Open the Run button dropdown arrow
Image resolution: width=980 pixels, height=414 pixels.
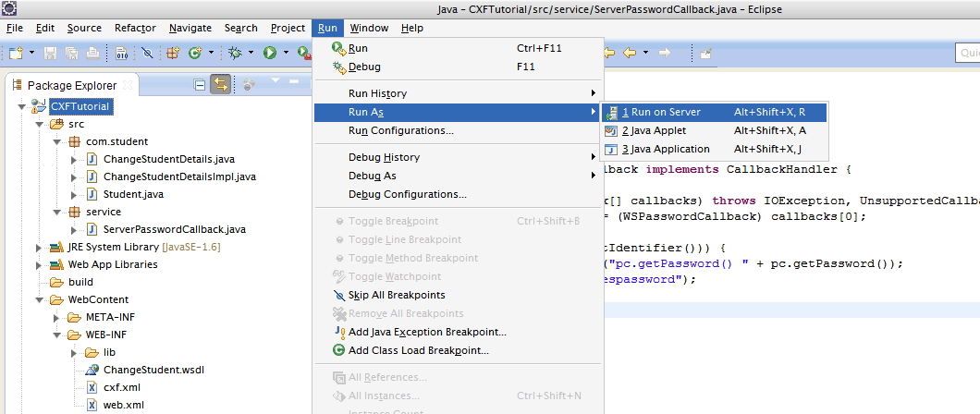286,54
